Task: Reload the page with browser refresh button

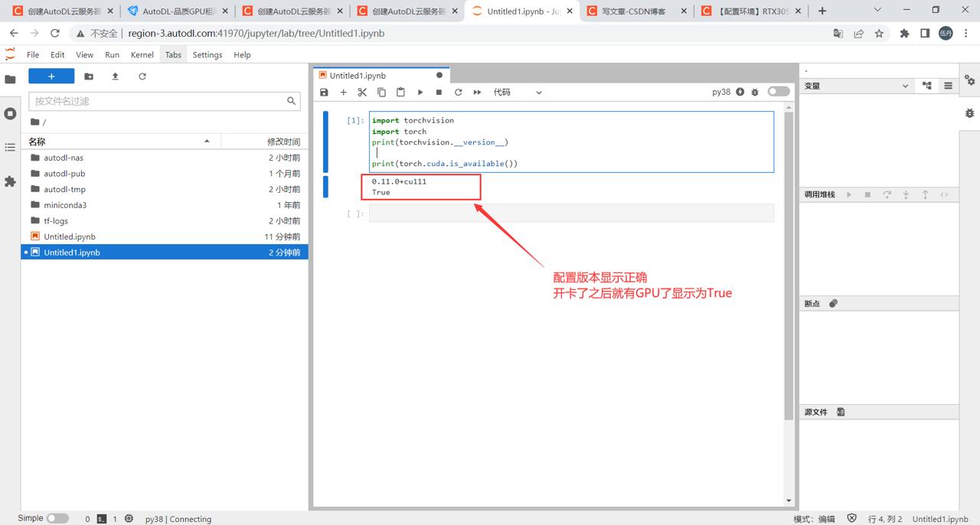Action: pos(54,34)
